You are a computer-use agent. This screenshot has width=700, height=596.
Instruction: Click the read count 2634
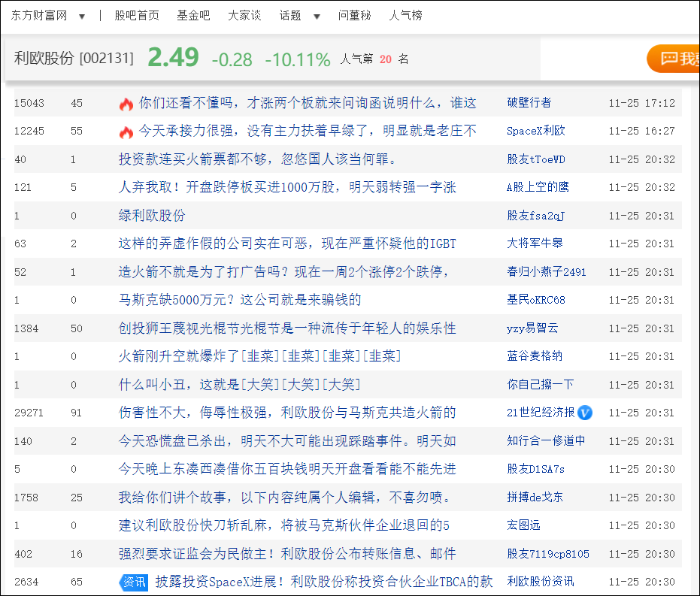click(x=26, y=582)
